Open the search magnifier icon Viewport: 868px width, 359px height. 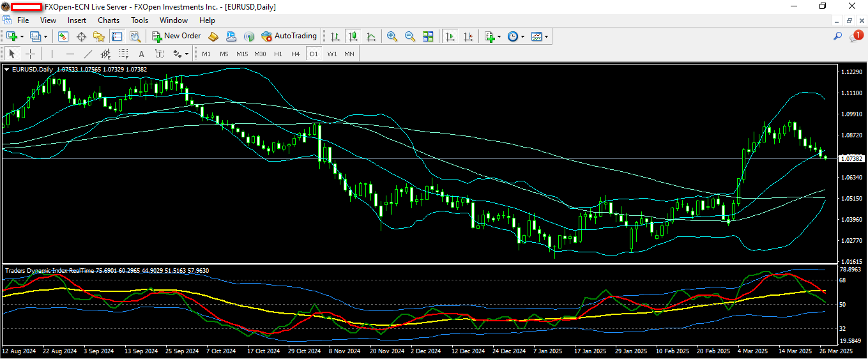tap(838, 36)
